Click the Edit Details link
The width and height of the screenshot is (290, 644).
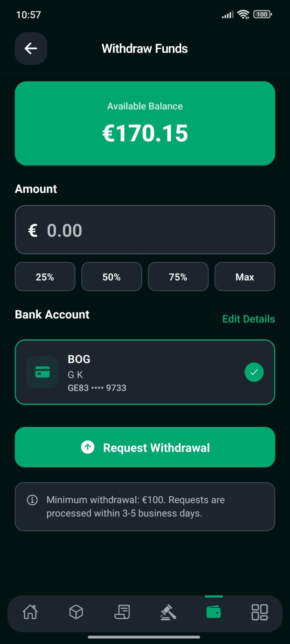coord(249,319)
